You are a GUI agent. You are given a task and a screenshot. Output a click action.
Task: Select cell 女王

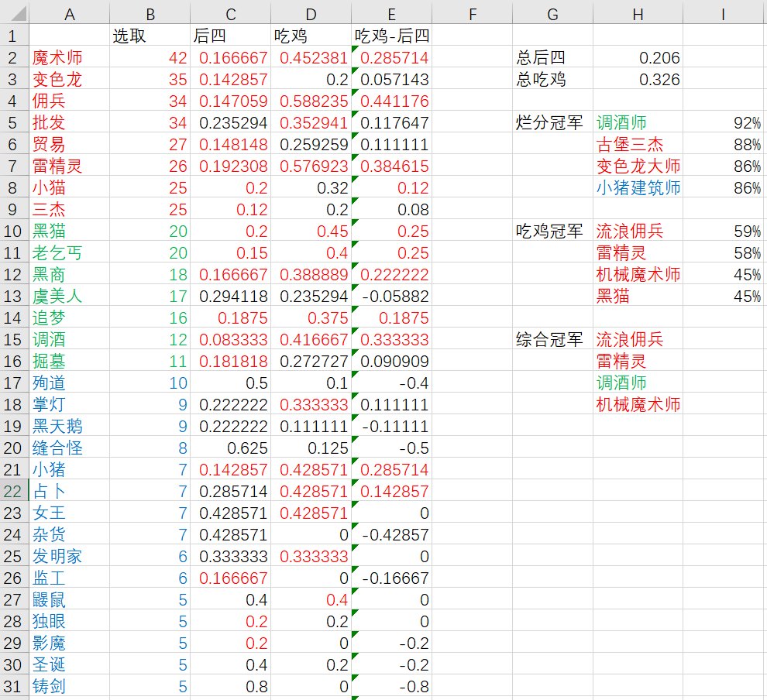pyautogui.click(x=70, y=513)
